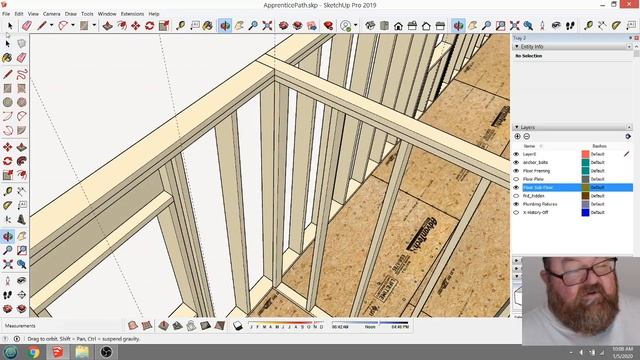Collapse the Layers panel
640x360 pixels.
click(x=517, y=127)
